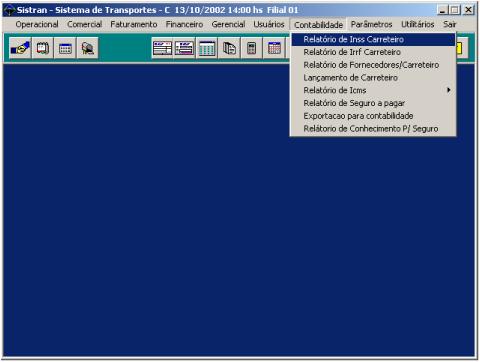Open the Parâmetros menu
Screen dimensions: 480x362
[371, 24]
